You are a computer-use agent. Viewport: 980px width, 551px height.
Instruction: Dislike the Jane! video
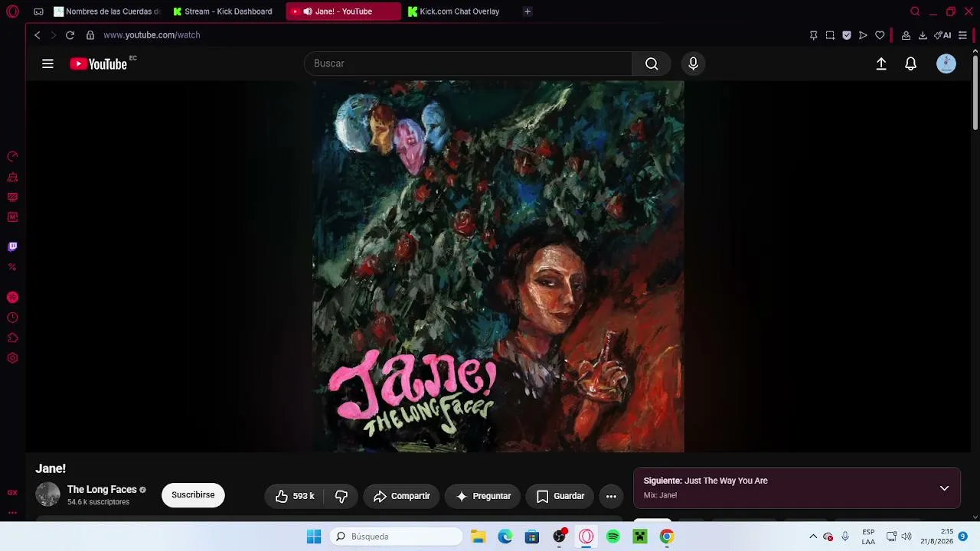[x=341, y=496]
